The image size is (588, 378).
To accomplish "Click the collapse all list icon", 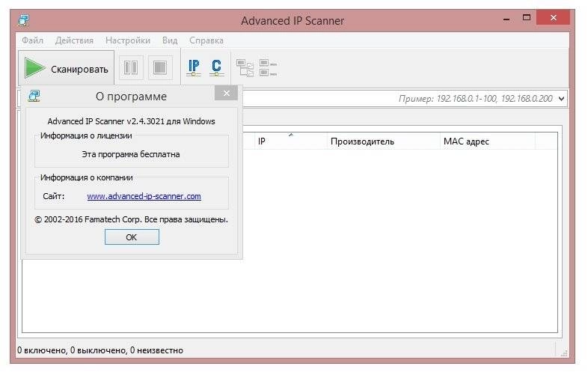I will 268,68.
